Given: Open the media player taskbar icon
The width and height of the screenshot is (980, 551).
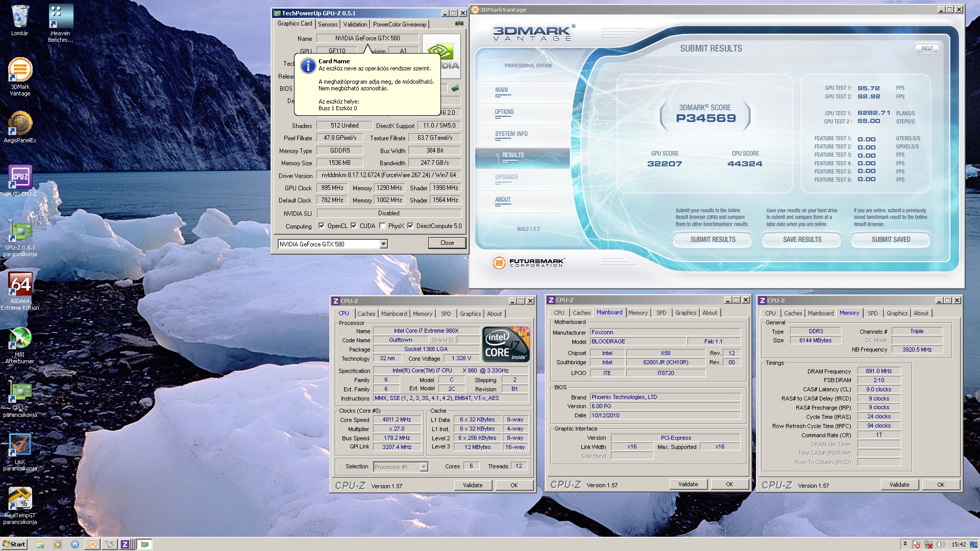Looking at the screenshot, I should (57, 544).
